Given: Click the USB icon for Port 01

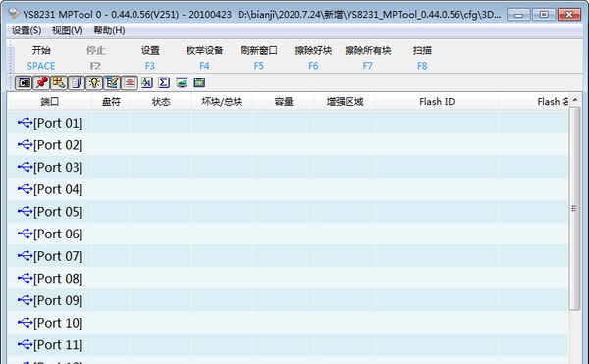Looking at the screenshot, I should (26, 123).
